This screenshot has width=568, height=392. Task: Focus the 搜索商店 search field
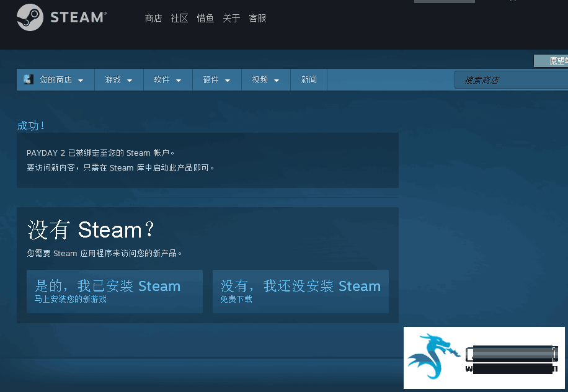tap(511, 80)
